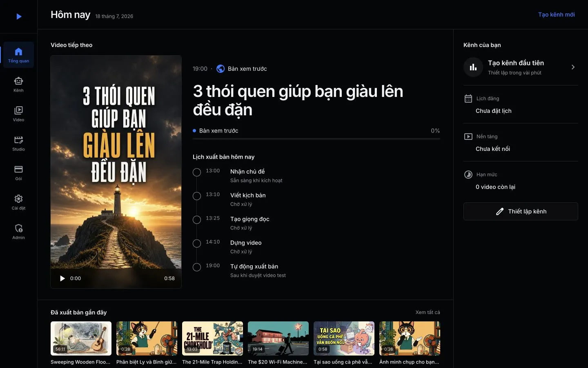Open The 21-Mile Trap video thumbnail
Image resolution: width=588 pixels, height=368 pixels.
coord(212,338)
